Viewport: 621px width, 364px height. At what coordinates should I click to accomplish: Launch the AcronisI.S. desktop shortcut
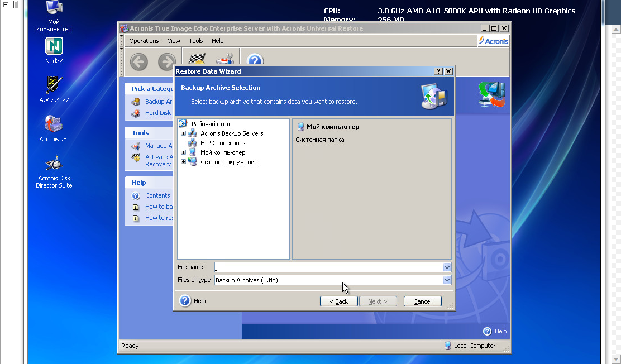(x=54, y=128)
